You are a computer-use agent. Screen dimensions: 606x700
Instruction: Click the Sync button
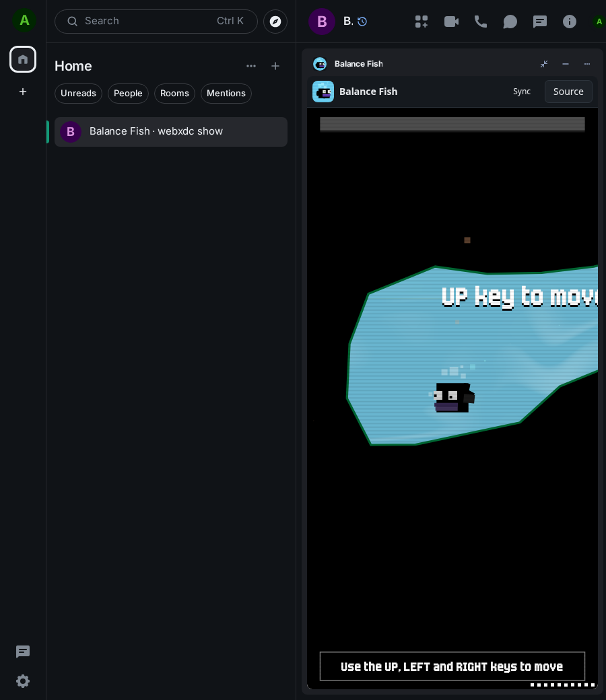pos(522,92)
